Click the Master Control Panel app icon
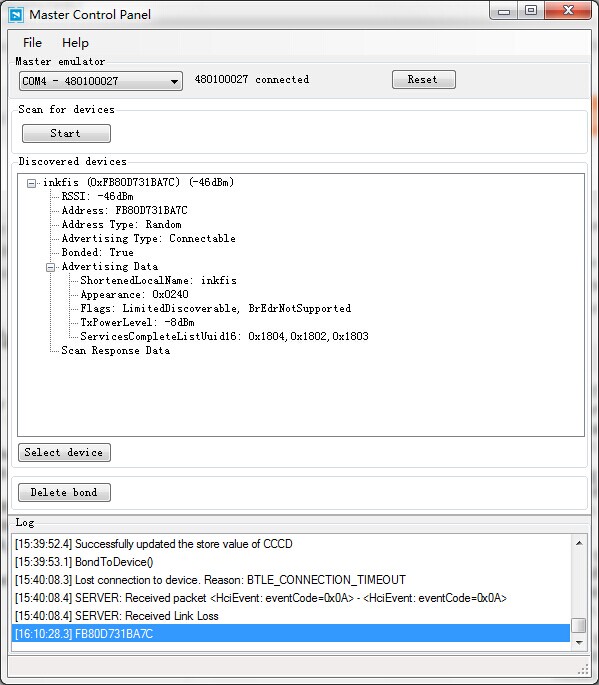The height and width of the screenshot is (685, 599). (16, 15)
